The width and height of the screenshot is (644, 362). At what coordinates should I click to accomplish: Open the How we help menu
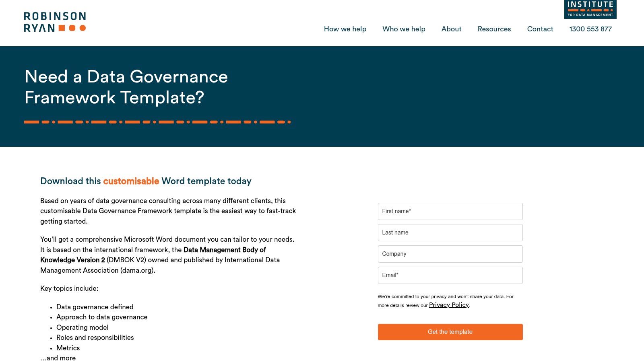(x=345, y=29)
